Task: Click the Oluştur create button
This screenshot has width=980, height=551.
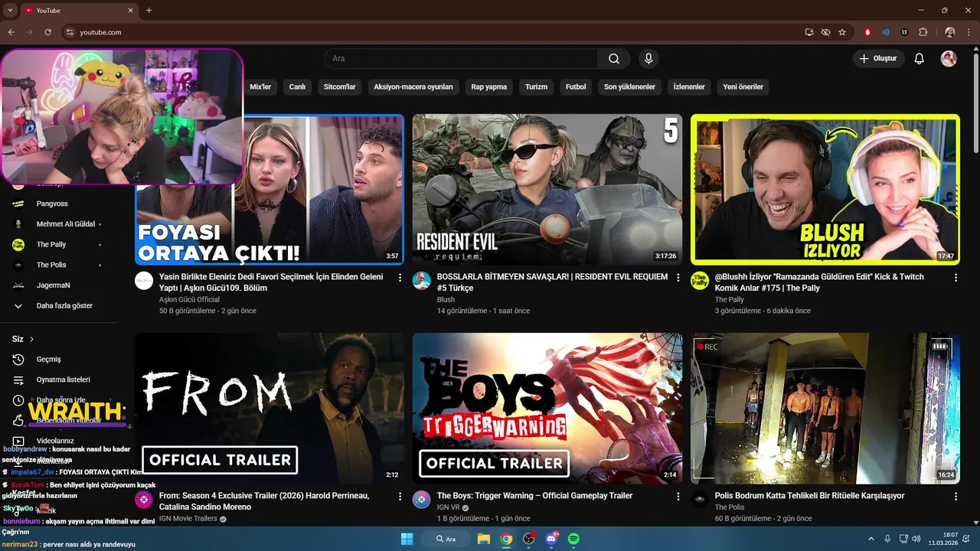Action: point(878,59)
